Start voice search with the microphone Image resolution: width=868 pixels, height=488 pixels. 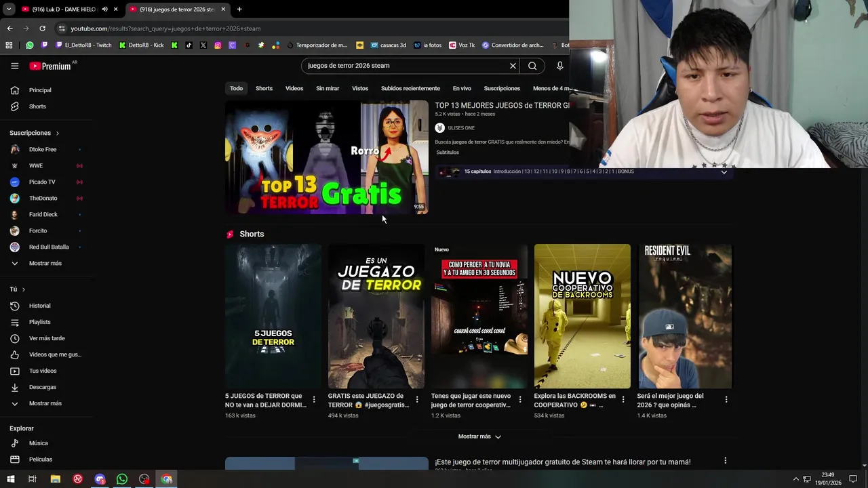[559, 66]
